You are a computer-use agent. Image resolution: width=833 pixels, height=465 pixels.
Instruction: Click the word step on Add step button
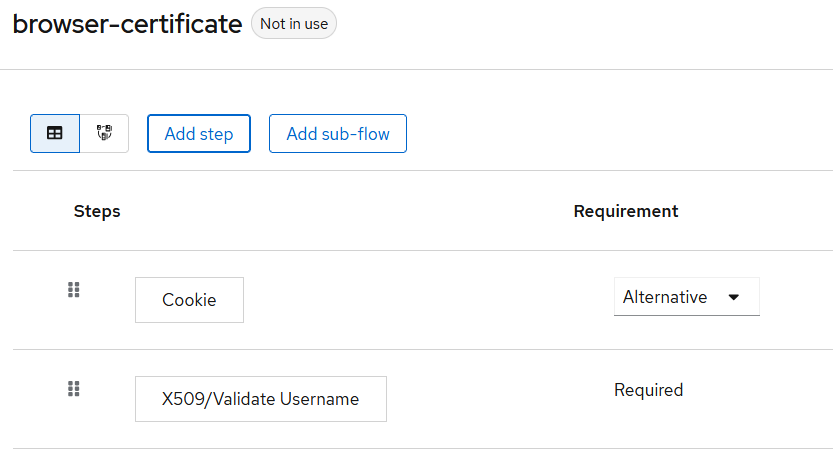(217, 134)
